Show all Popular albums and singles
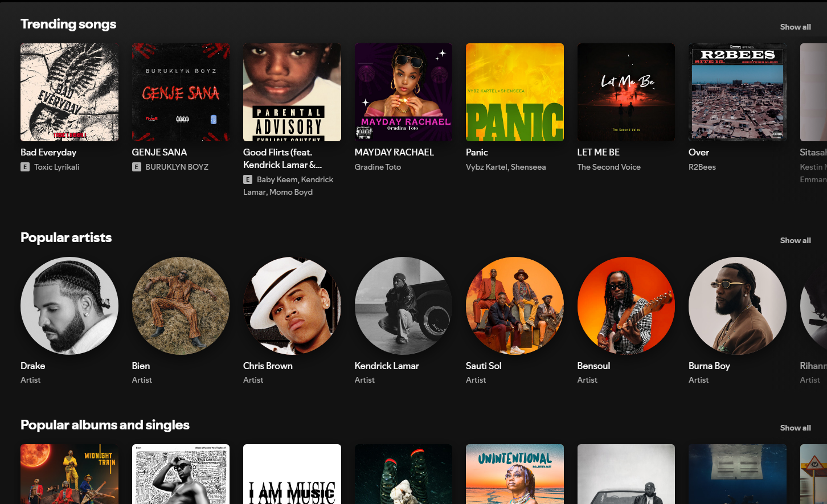827x504 pixels. (795, 427)
